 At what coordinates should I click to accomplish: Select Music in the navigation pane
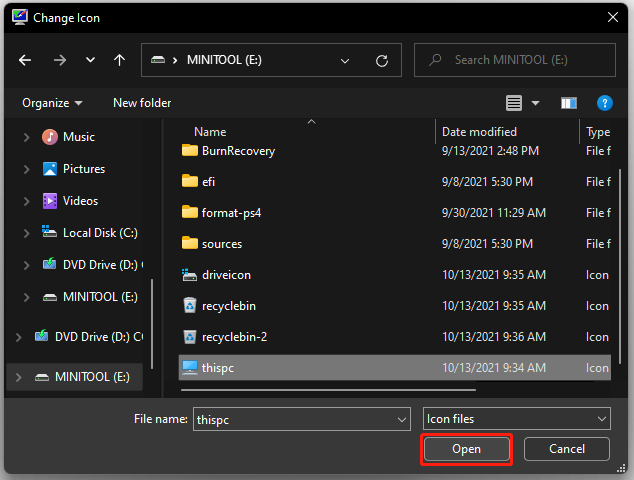coord(79,137)
